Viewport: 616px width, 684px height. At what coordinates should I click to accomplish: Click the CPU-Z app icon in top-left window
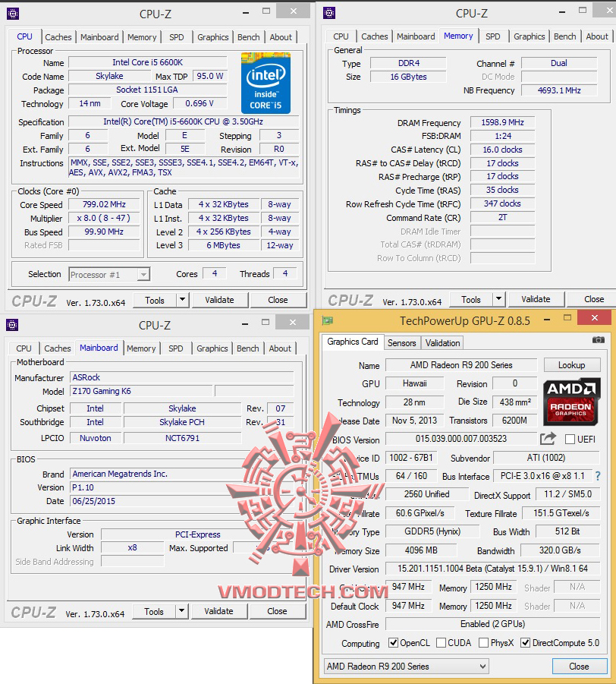13,14
